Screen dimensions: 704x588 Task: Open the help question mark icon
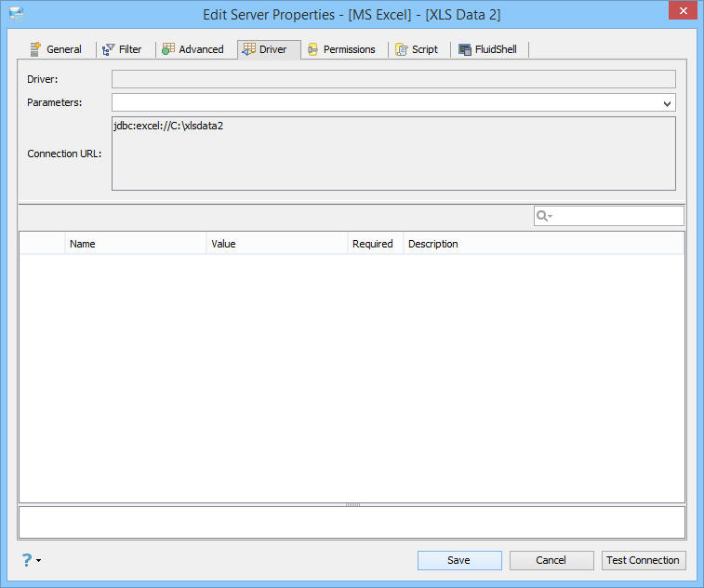26,560
